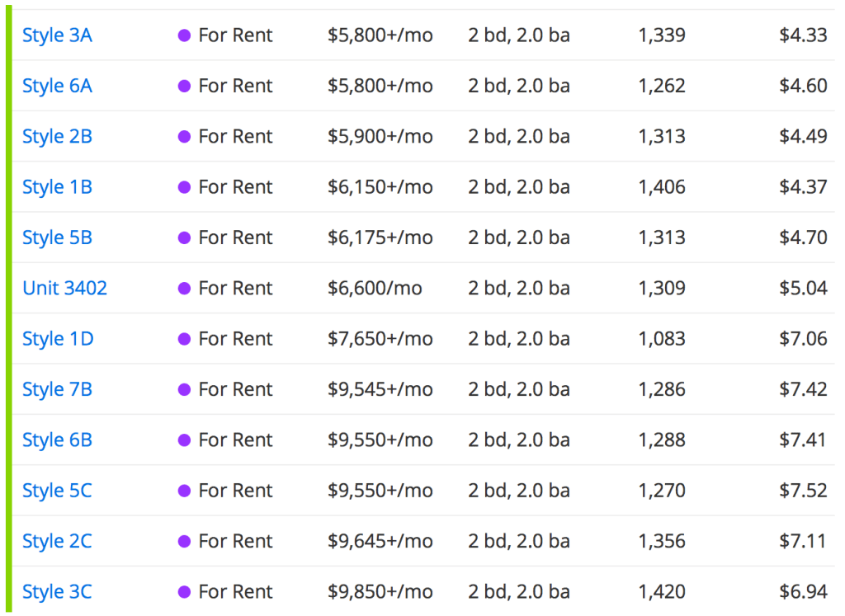
Task: Open the Unit 3402 listing link
Action: click(x=64, y=288)
